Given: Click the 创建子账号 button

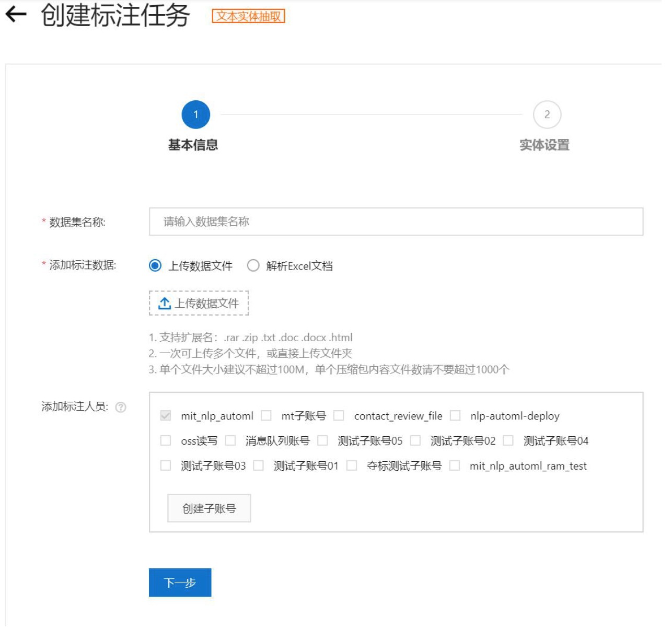Looking at the screenshot, I should tap(208, 507).
